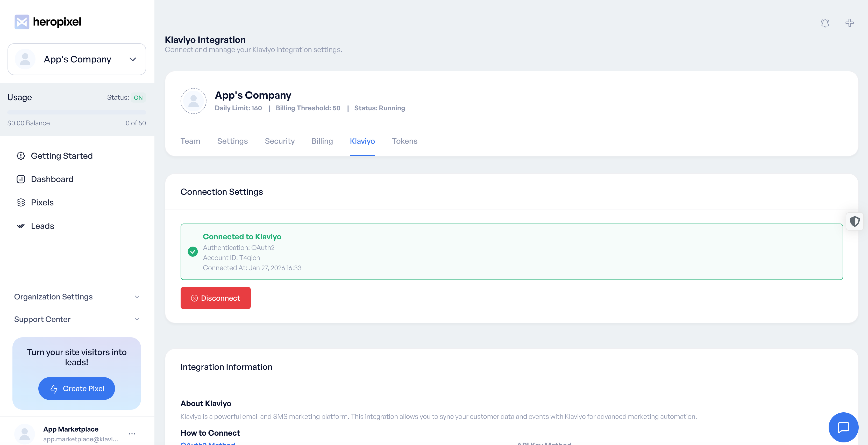Open App's Company selector dropdown

pos(77,59)
